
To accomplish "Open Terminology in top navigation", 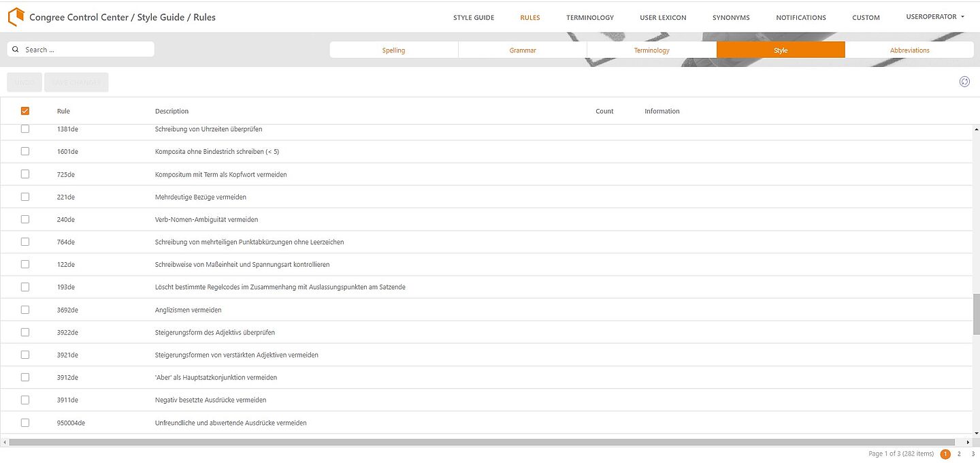I will point(590,18).
